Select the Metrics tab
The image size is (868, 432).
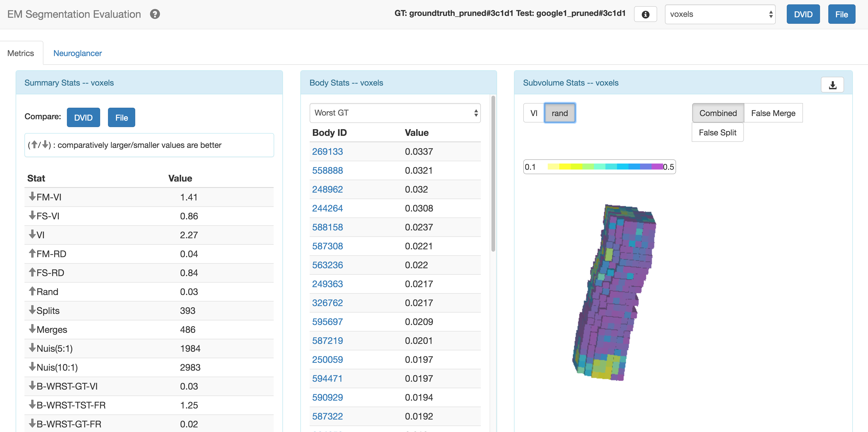click(21, 53)
